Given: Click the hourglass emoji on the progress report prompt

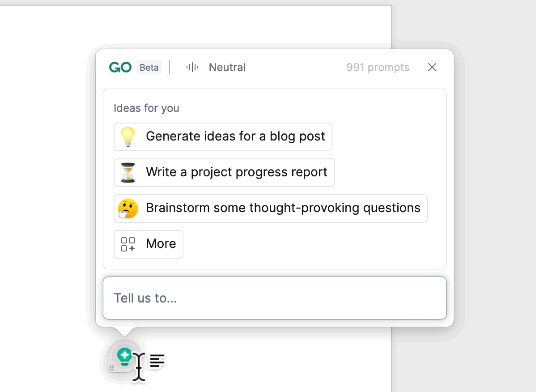Looking at the screenshot, I should click(x=128, y=173).
